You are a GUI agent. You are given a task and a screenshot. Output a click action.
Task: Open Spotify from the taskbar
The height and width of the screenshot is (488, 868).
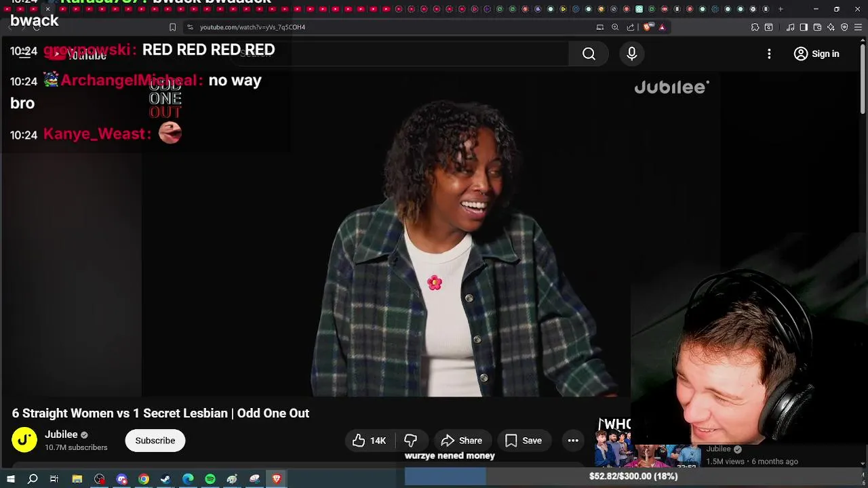210,479
